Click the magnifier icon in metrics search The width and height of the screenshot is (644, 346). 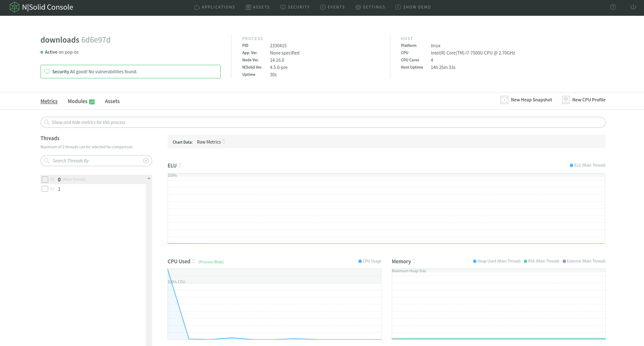point(46,122)
